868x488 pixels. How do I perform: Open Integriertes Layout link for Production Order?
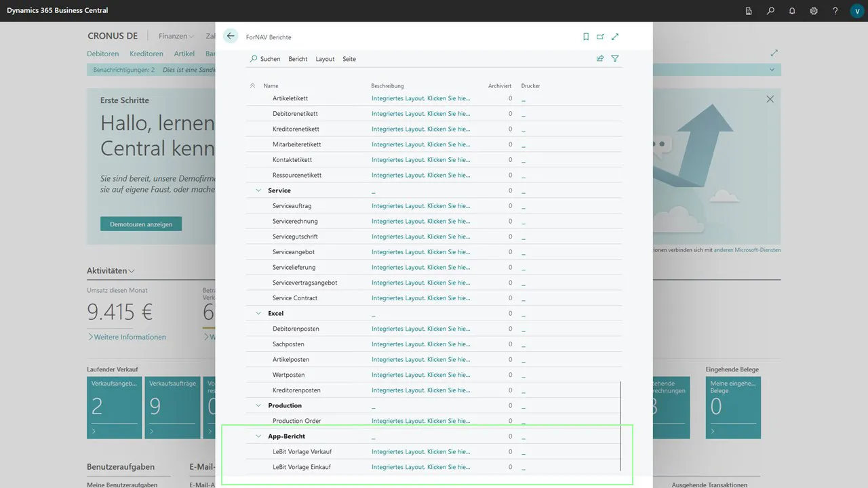point(420,421)
